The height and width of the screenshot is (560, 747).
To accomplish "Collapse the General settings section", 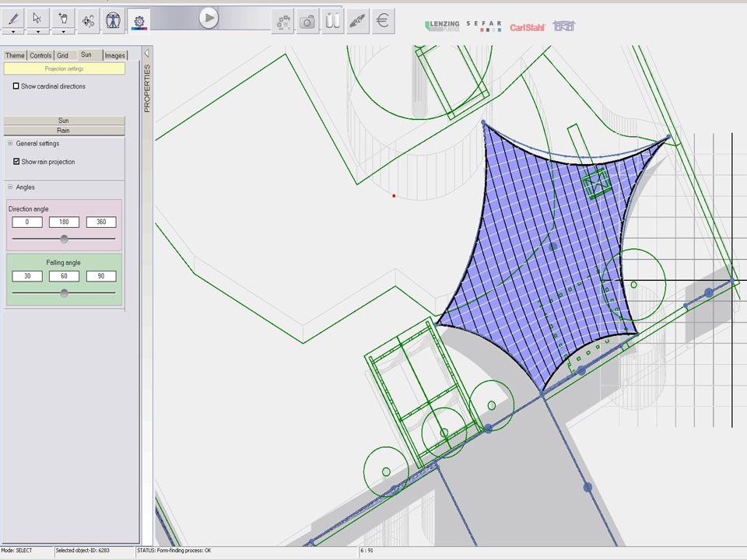I will tap(10, 144).
